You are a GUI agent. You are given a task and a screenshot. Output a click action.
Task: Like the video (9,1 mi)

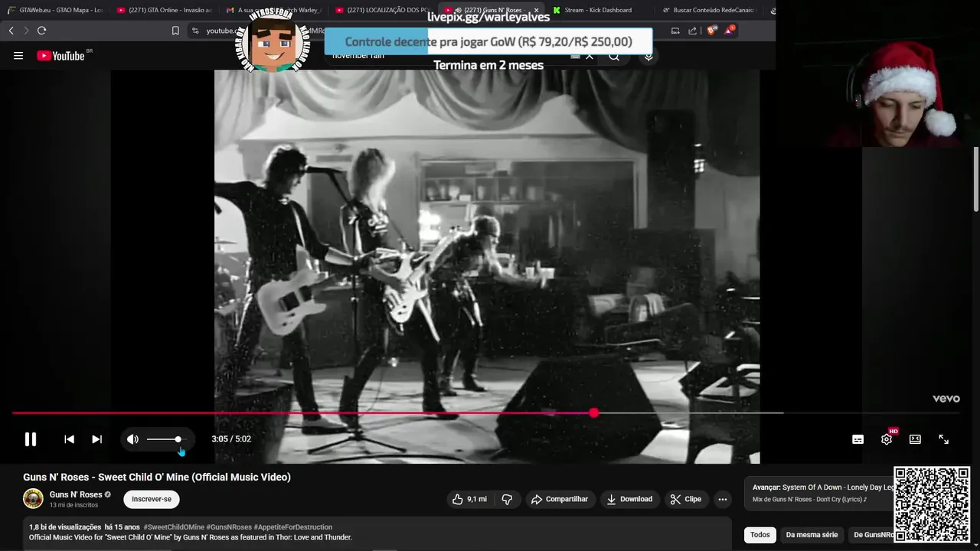click(x=469, y=499)
